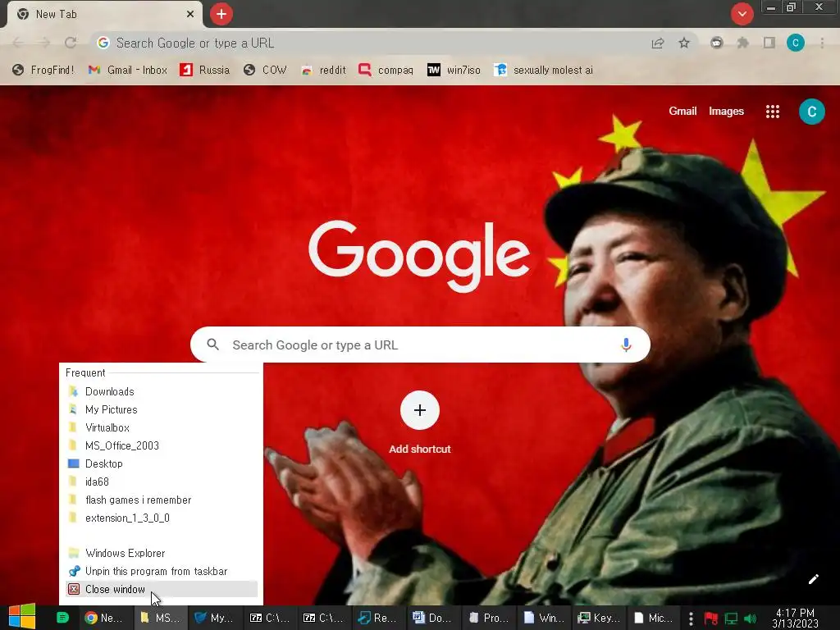This screenshot has width=840, height=630.
Task: Open a new tab with the red plus button
Action: pos(221,14)
